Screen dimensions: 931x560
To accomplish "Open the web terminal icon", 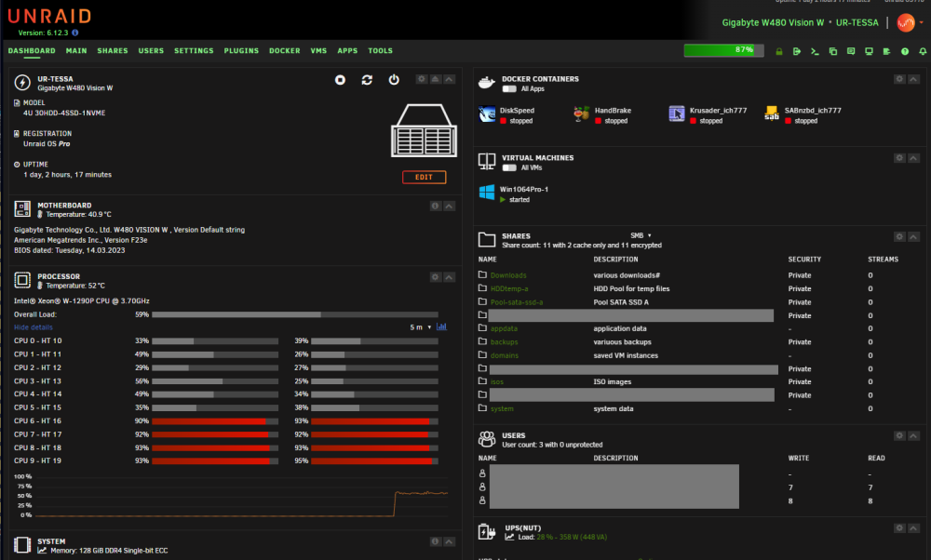I will pos(815,51).
